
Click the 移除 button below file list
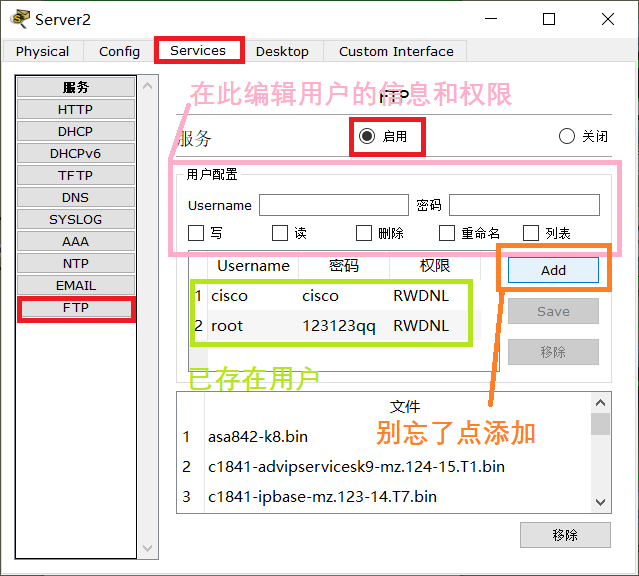click(x=565, y=535)
